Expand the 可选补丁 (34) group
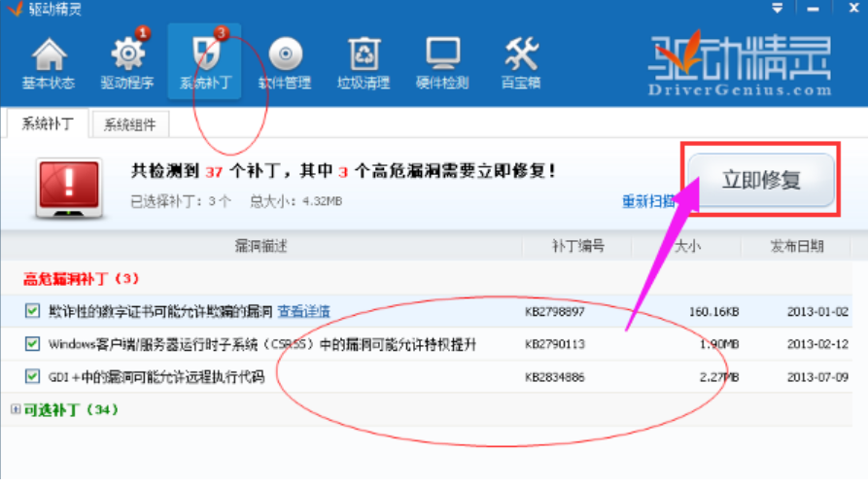The height and width of the screenshot is (488, 868). (x=15, y=409)
